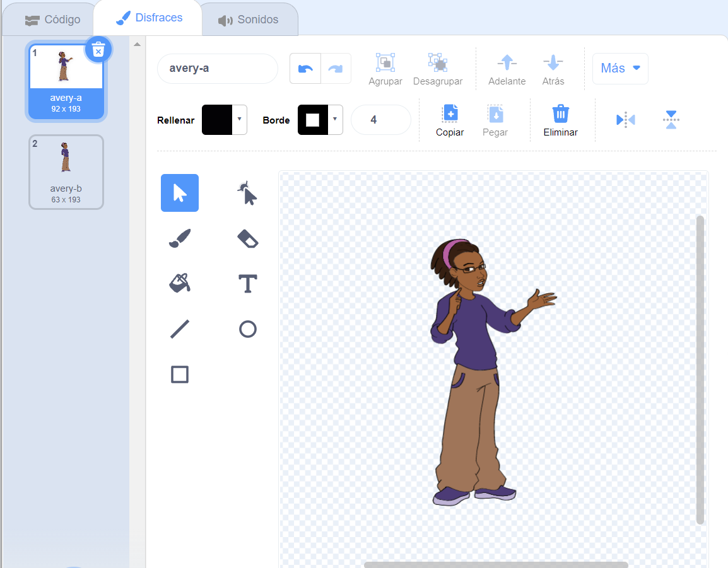Open the Rellenar fill color picker
The height and width of the screenshot is (568, 728).
pyautogui.click(x=217, y=120)
